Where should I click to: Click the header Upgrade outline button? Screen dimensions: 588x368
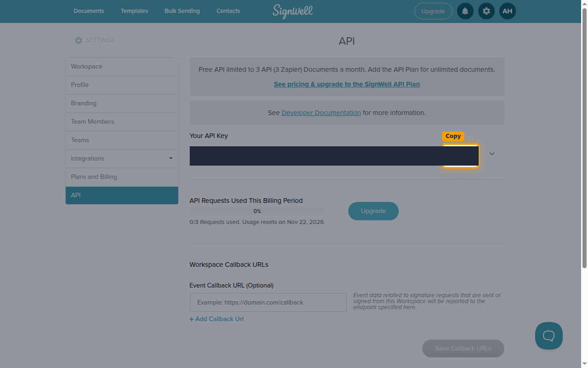(433, 11)
